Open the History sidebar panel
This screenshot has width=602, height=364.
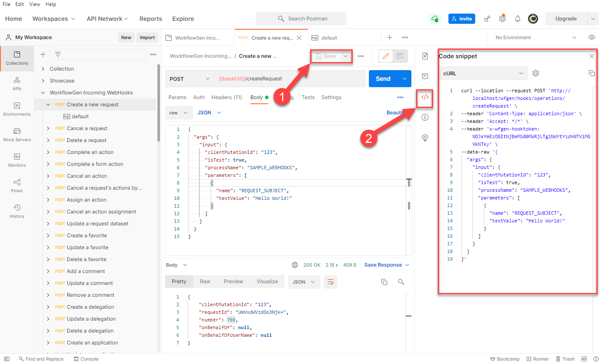coord(17,211)
